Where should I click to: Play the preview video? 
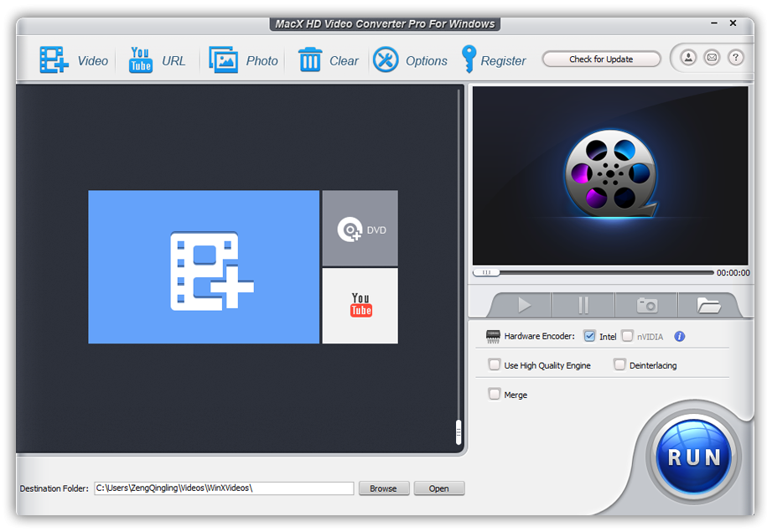pos(524,305)
